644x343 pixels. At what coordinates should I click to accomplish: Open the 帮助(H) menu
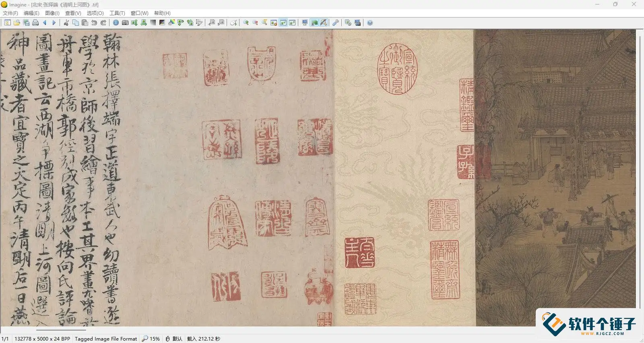click(x=162, y=13)
